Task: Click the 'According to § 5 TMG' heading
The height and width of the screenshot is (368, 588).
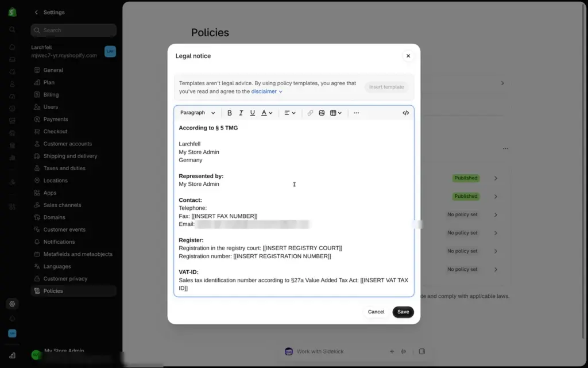Action: point(208,128)
